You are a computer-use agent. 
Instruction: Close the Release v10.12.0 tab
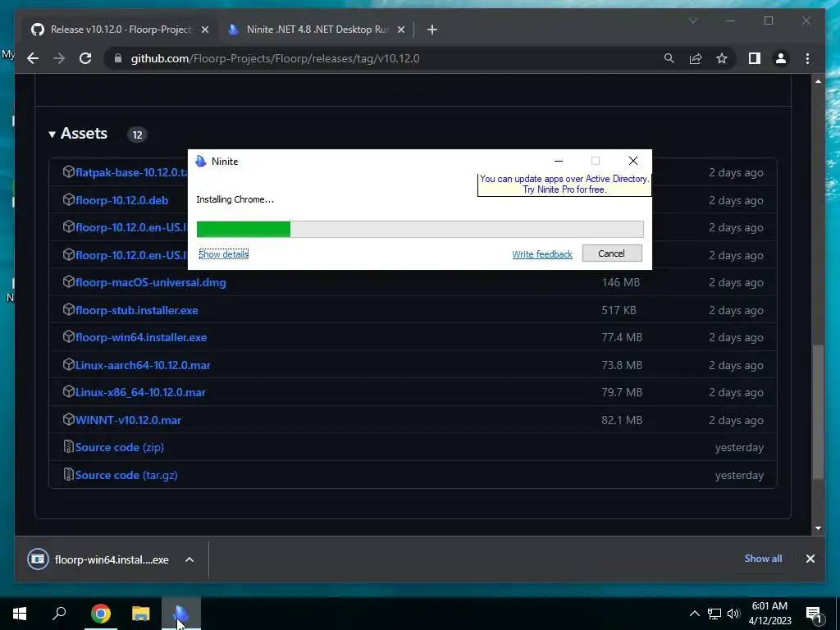(204, 30)
